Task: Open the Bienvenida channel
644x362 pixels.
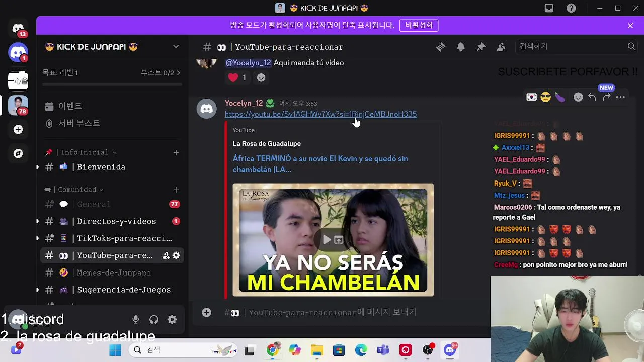Action: coord(112,167)
